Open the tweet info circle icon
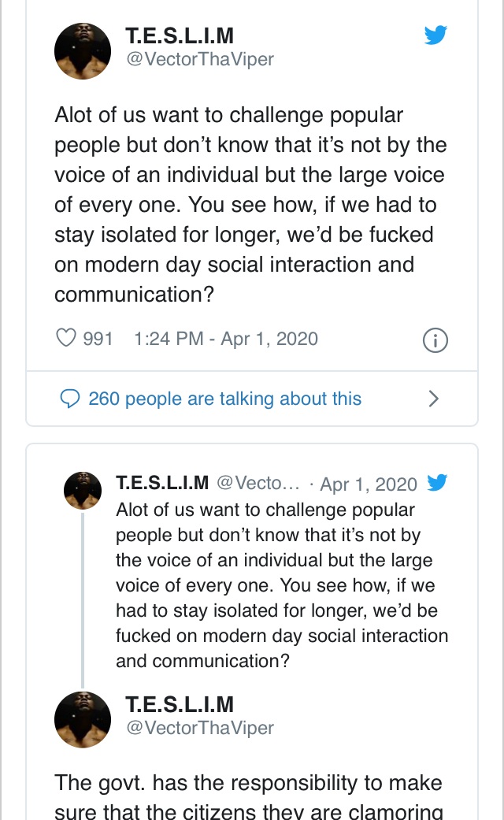The image size is (504, 820). pos(435,340)
